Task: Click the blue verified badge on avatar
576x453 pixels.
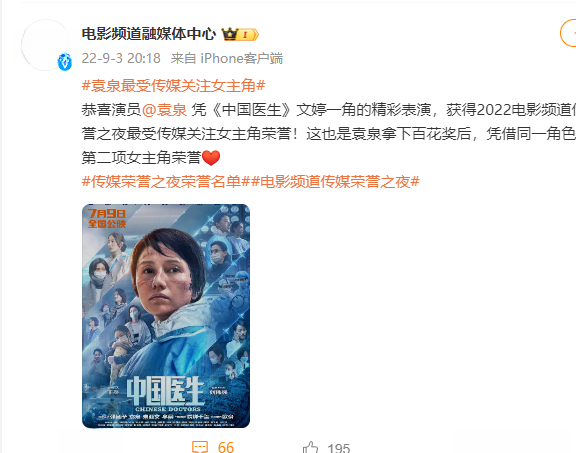Action: tap(65, 62)
